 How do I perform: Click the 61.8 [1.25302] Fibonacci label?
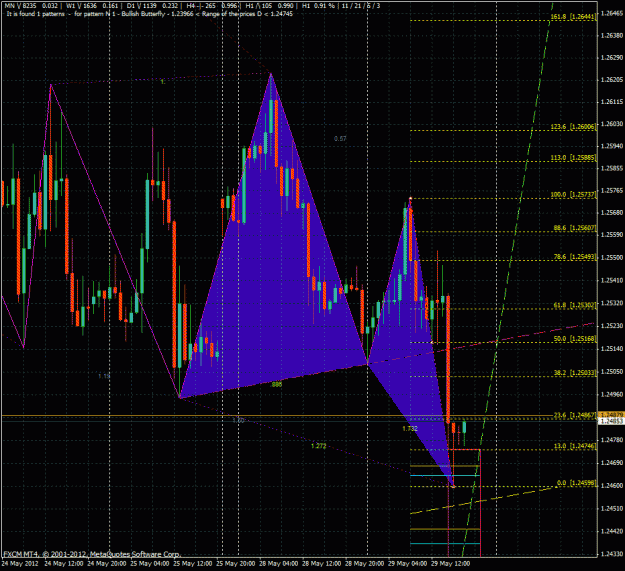coord(575,305)
